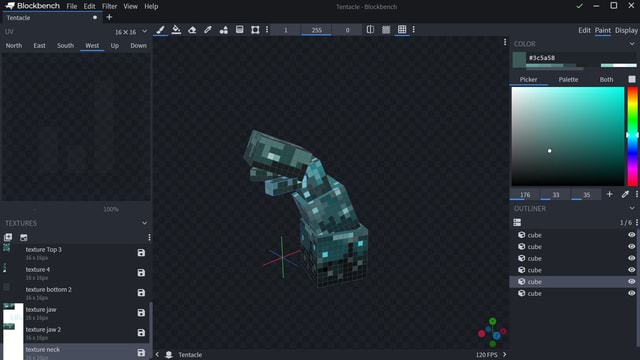Screen dimensions: 640x360
Task: Click the brush opacity field showing 255
Action: (x=316, y=30)
